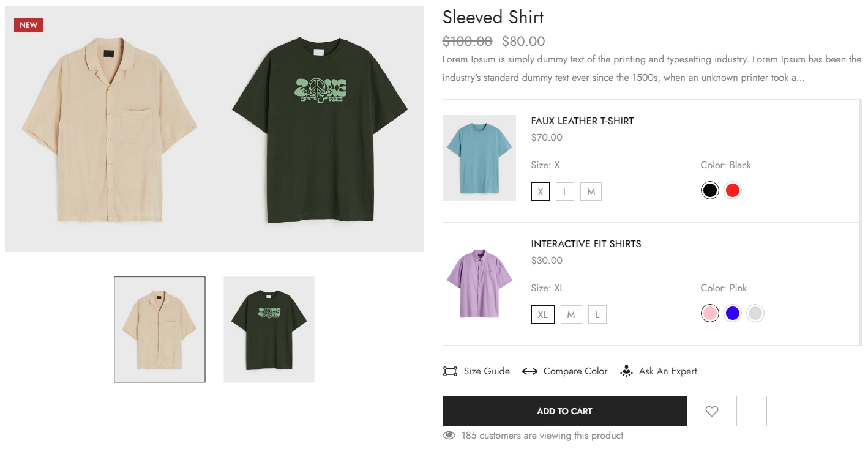Switch to the green t-shirt thumbnail

269,330
